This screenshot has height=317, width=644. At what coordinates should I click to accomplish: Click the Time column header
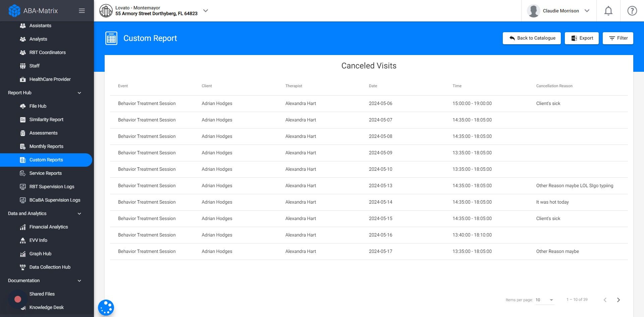click(x=457, y=86)
